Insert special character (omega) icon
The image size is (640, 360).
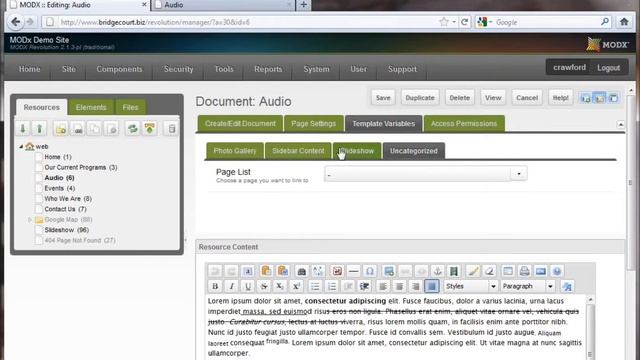tap(370, 271)
